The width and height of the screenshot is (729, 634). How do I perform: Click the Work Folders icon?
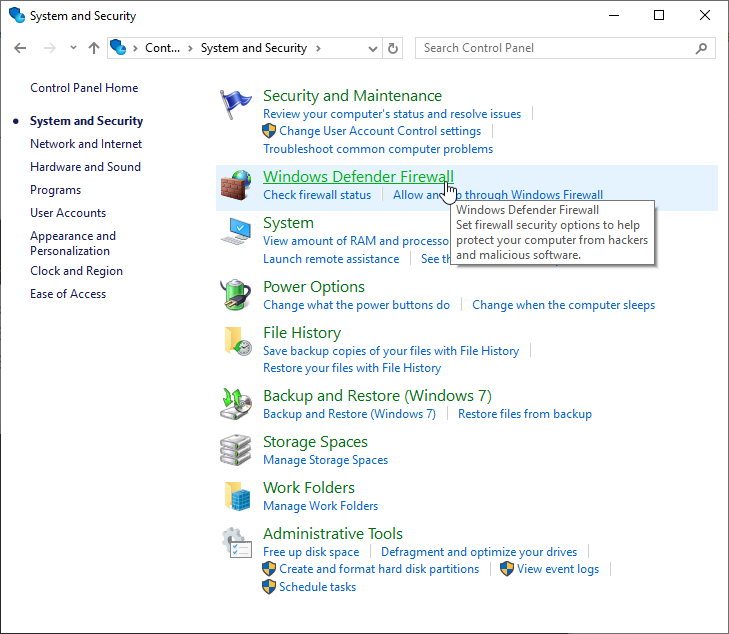(x=238, y=495)
